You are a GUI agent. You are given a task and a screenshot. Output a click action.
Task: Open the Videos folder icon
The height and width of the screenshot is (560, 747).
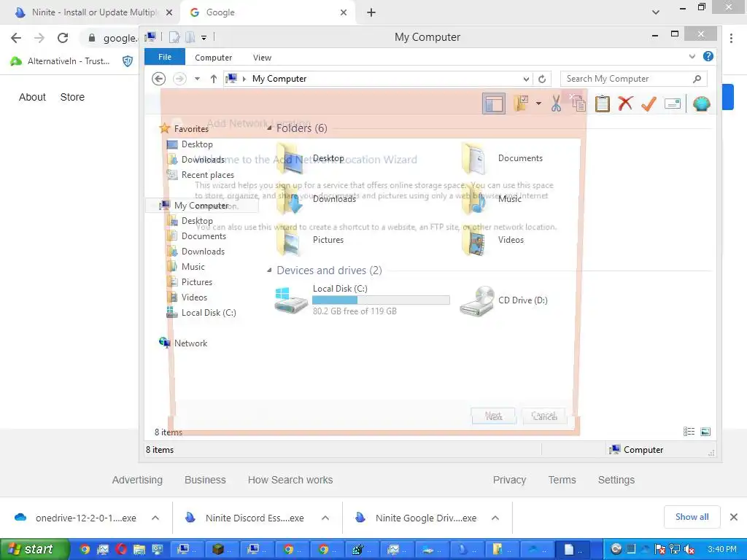click(473, 240)
